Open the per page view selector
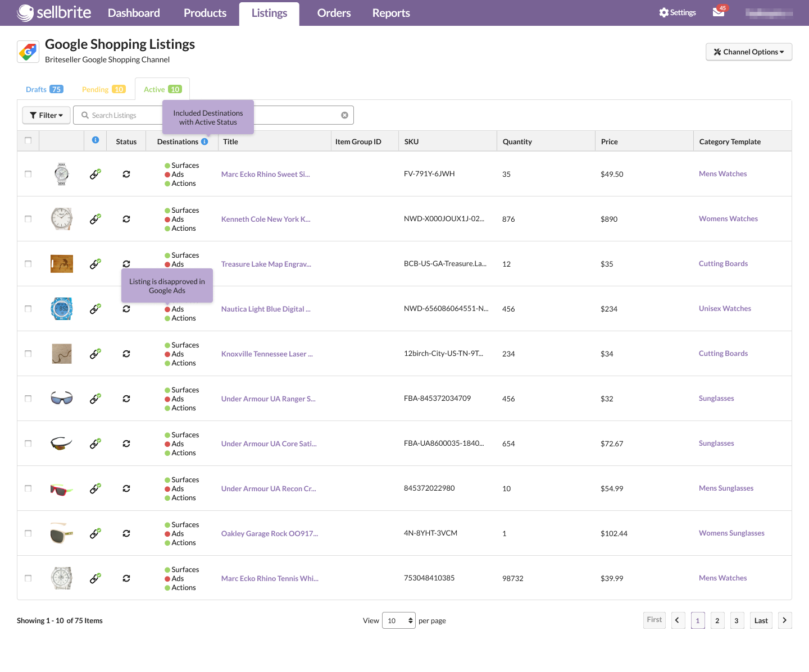This screenshot has width=809, height=672. [399, 620]
